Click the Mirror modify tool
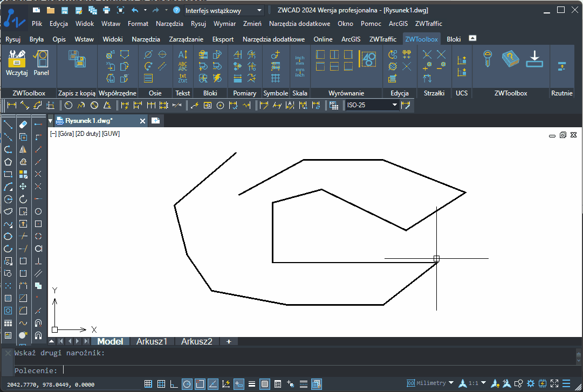 tap(23, 149)
